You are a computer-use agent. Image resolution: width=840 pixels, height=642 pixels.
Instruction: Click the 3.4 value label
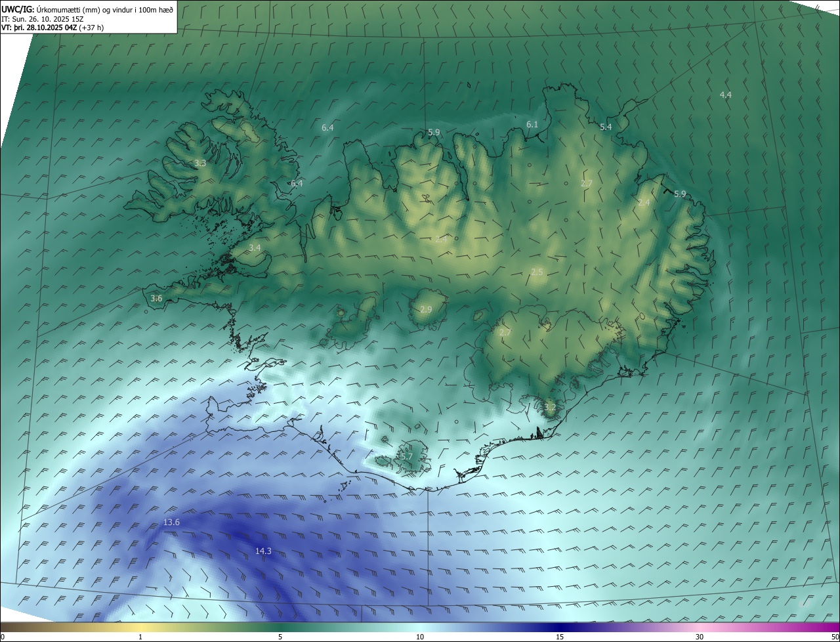coord(255,248)
